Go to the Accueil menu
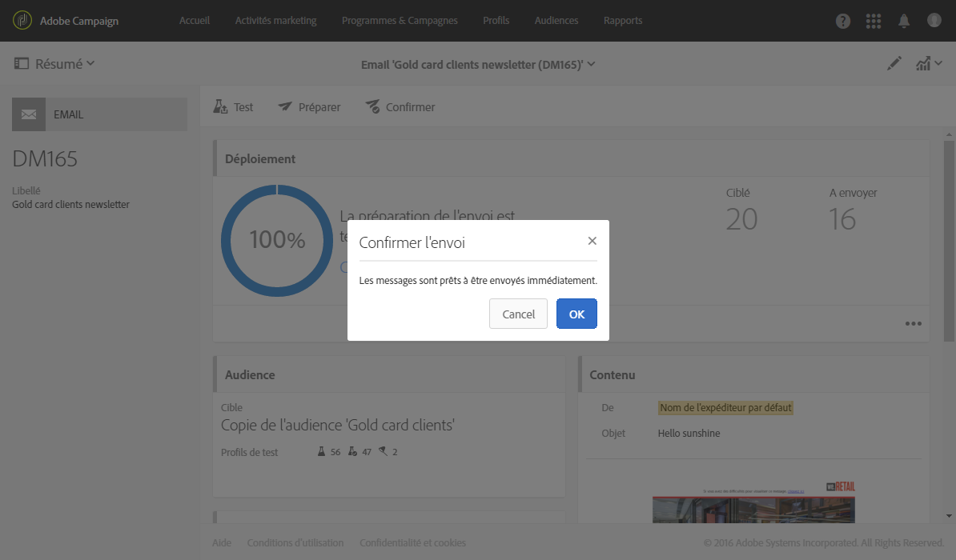 195,21
